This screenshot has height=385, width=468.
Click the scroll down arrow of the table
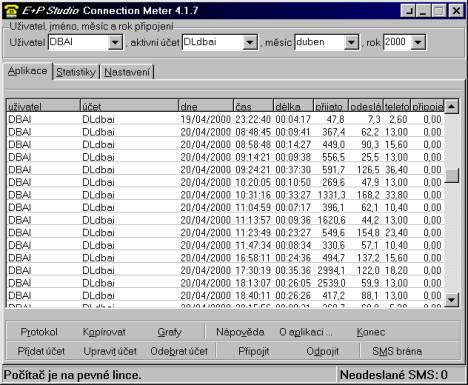click(451, 300)
